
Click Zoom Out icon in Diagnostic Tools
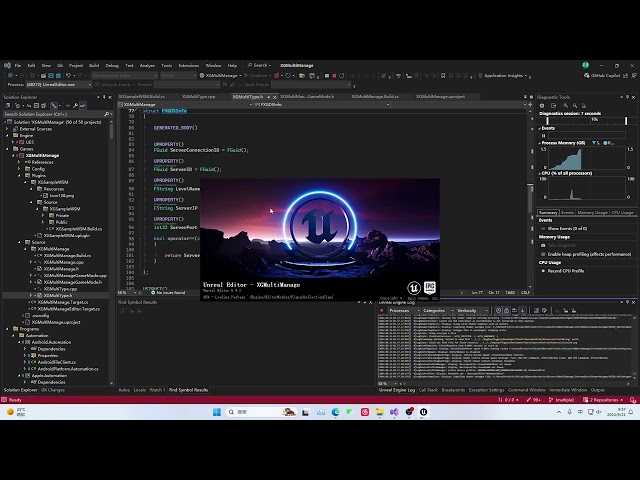(x=575, y=105)
